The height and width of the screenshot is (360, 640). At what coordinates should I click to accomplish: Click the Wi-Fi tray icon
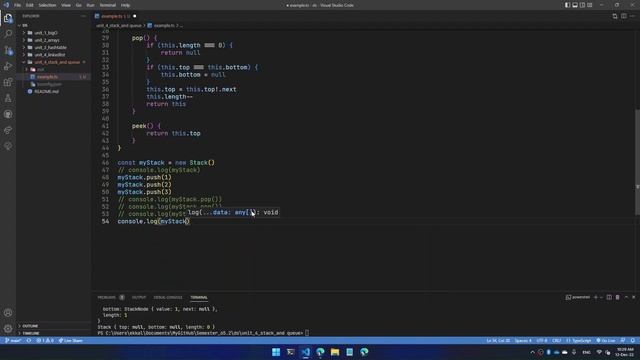click(x=599, y=352)
